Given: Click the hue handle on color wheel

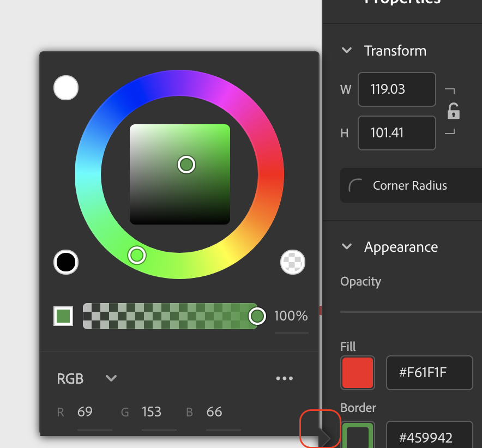Looking at the screenshot, I should pos(137,255).
